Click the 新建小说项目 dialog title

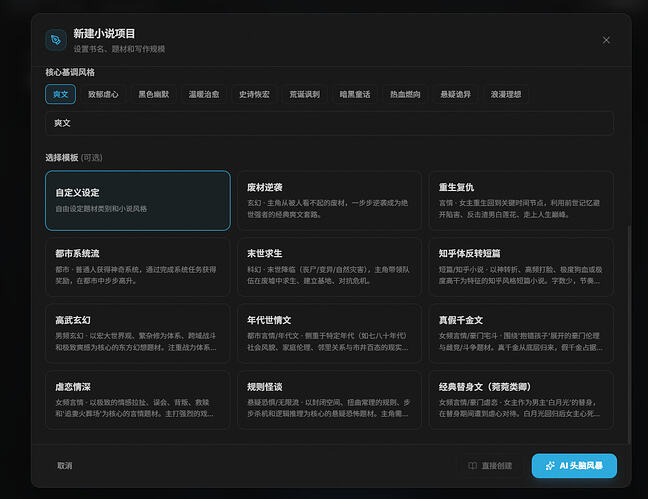(104, 33)
